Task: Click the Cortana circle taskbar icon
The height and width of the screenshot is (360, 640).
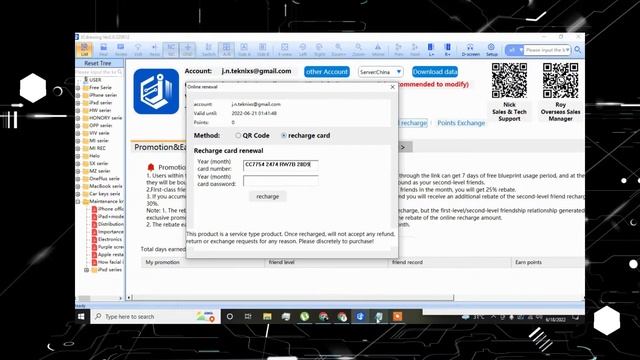Action: point(230,316)
